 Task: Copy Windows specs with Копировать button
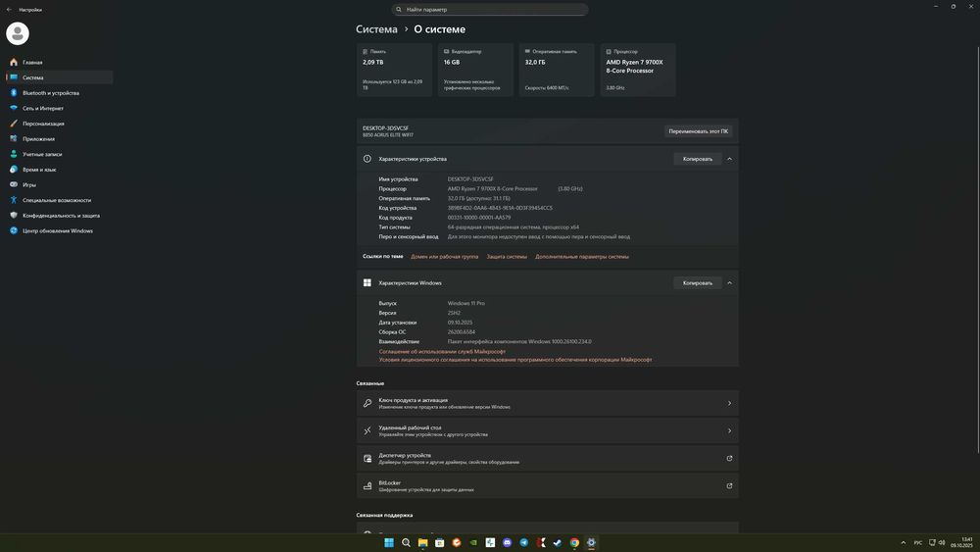[698, 282]
